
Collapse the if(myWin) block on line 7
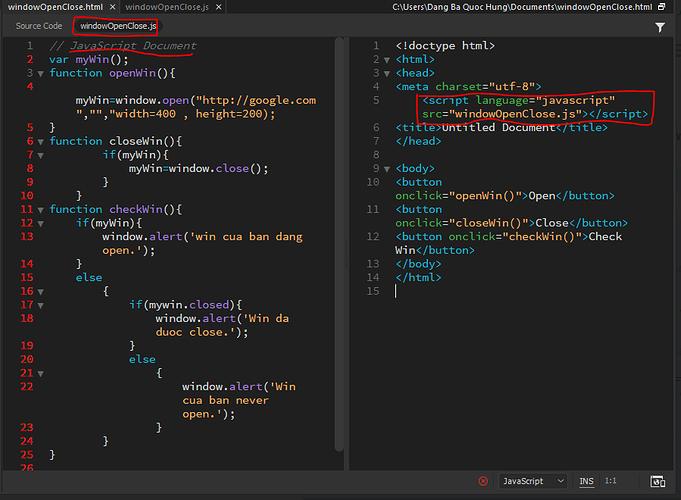(40, 156)
